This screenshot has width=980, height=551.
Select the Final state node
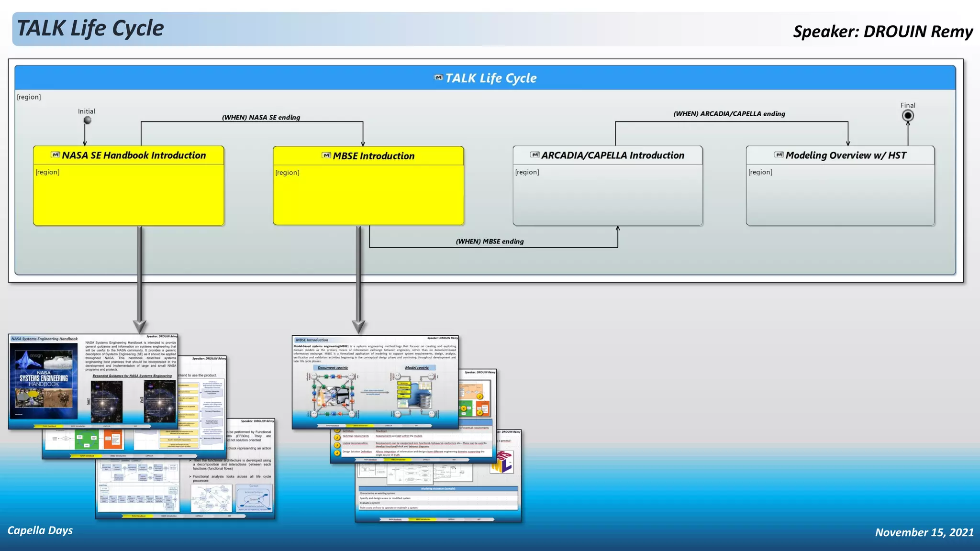(907, 116)
